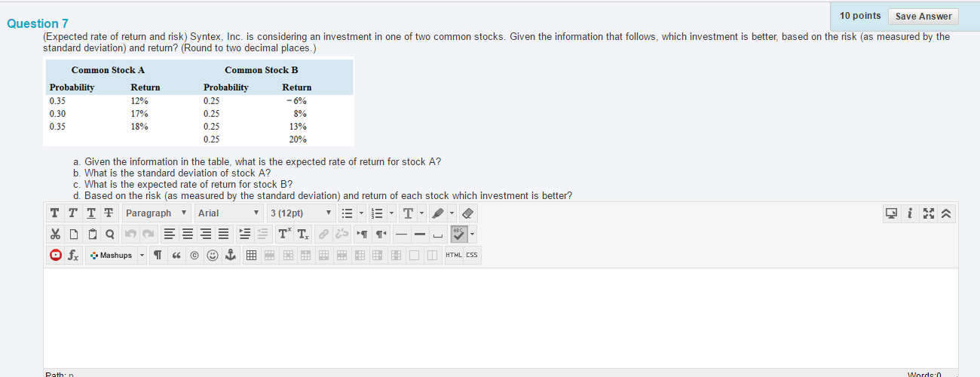The width and height of the screenshot is (980, 377).
Task: Open text color picker arrow
Action: pyautogui.click(x=421, y=213)
